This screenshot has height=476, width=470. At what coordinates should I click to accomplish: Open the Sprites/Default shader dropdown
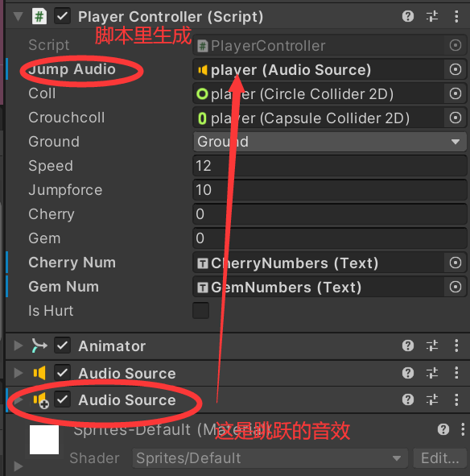pyautogui.click(x=270, y=458)
